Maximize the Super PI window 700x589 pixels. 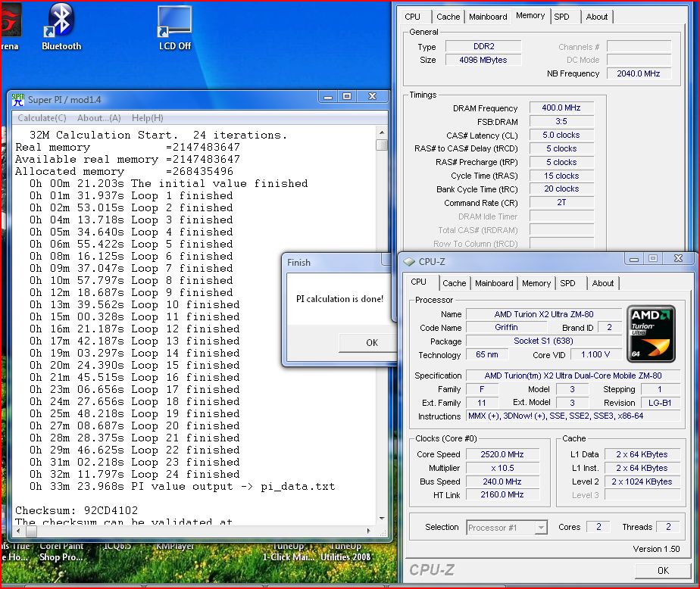347,96
